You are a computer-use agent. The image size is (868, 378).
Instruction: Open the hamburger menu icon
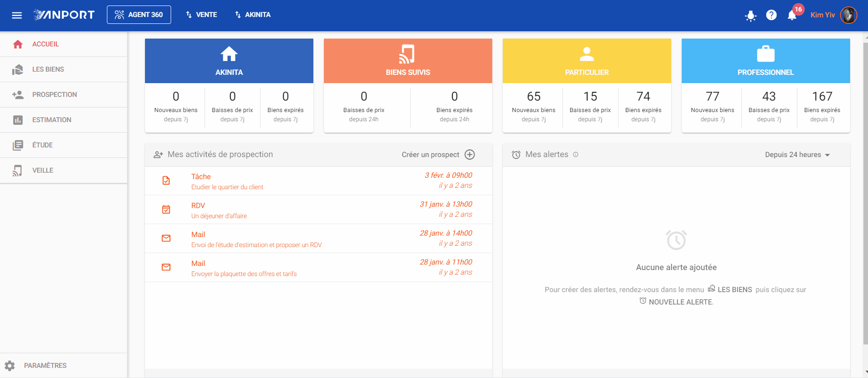(17, 15)
